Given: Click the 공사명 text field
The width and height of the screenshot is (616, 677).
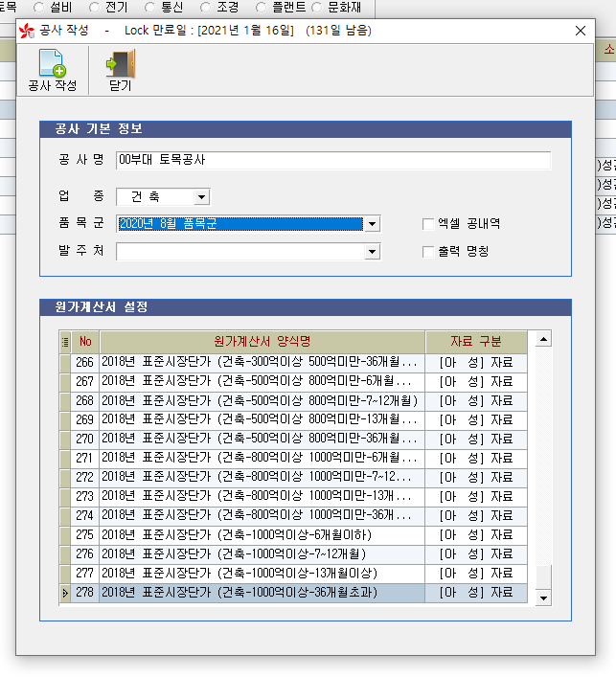Looking at the screenshot, I should (x=332, y=160).
